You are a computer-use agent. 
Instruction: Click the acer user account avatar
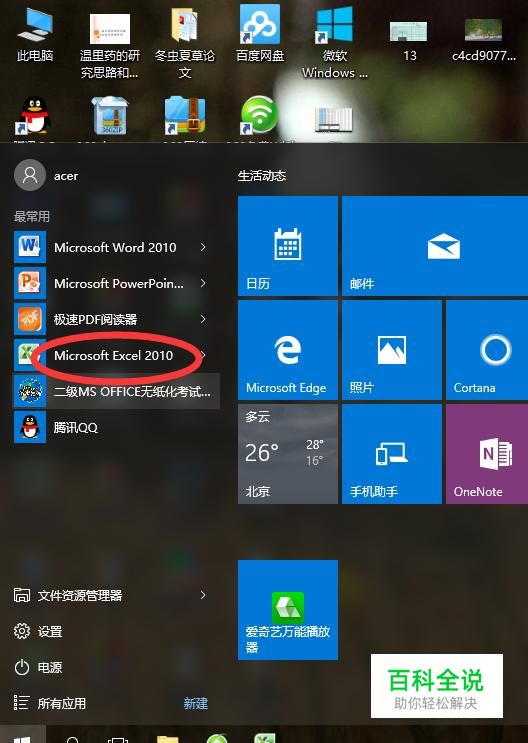[30, 175]
